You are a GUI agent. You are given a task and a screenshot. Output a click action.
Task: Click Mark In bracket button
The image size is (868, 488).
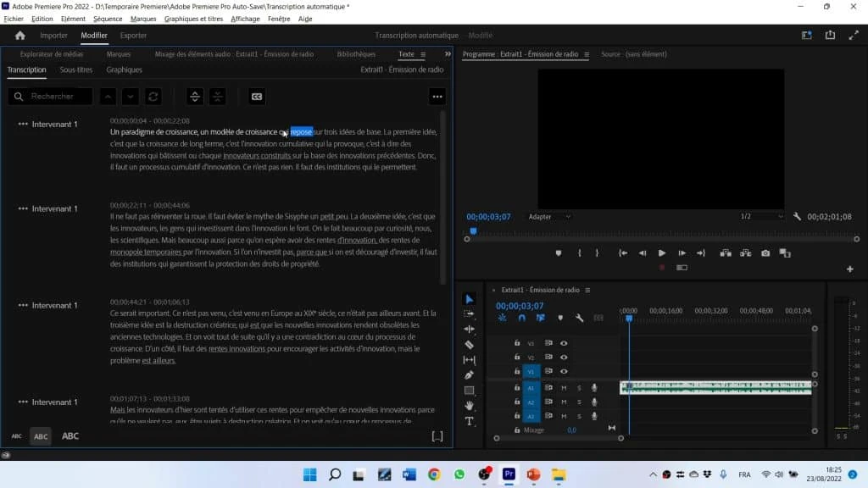[x=580, y=252]
